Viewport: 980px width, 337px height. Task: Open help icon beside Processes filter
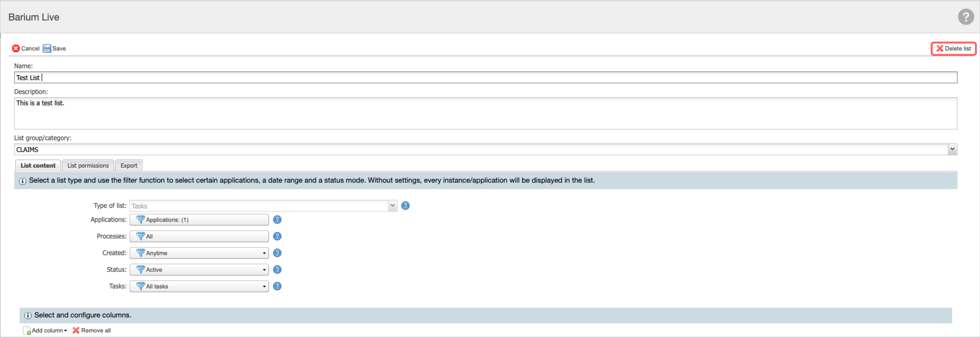tap(277, 236)
